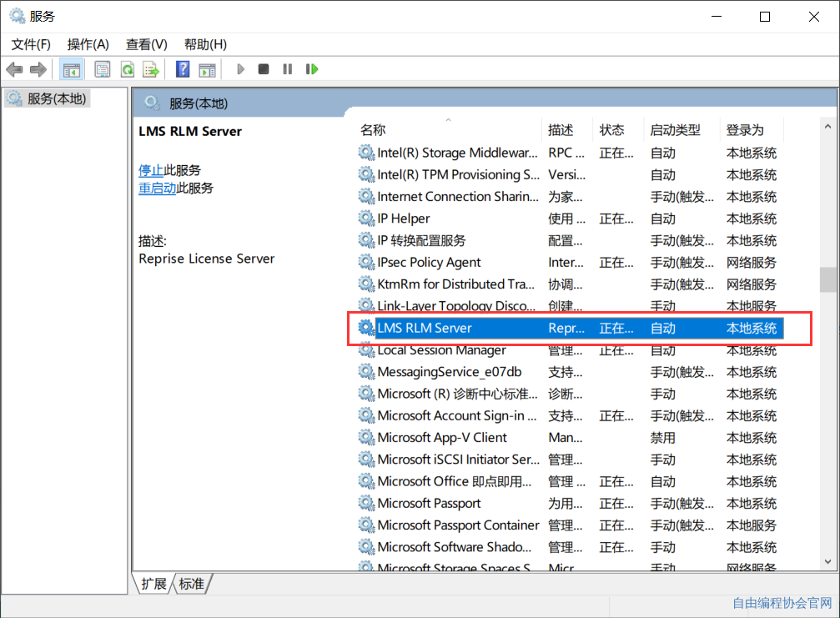Screen dimensions: 840x618
Task: Switch to the 扩展 tab
Action: click(x=153, y=584)
